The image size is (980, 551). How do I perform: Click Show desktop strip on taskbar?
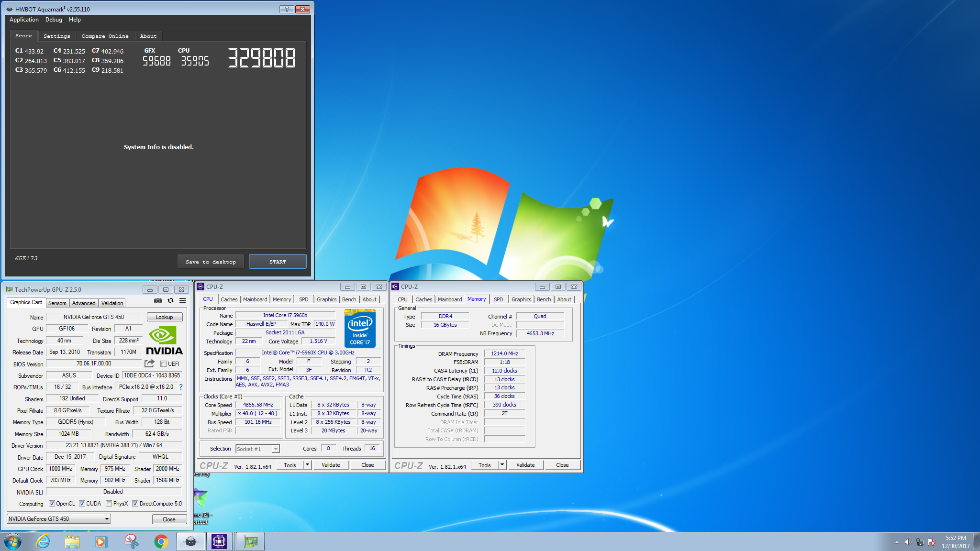[977, 541]
